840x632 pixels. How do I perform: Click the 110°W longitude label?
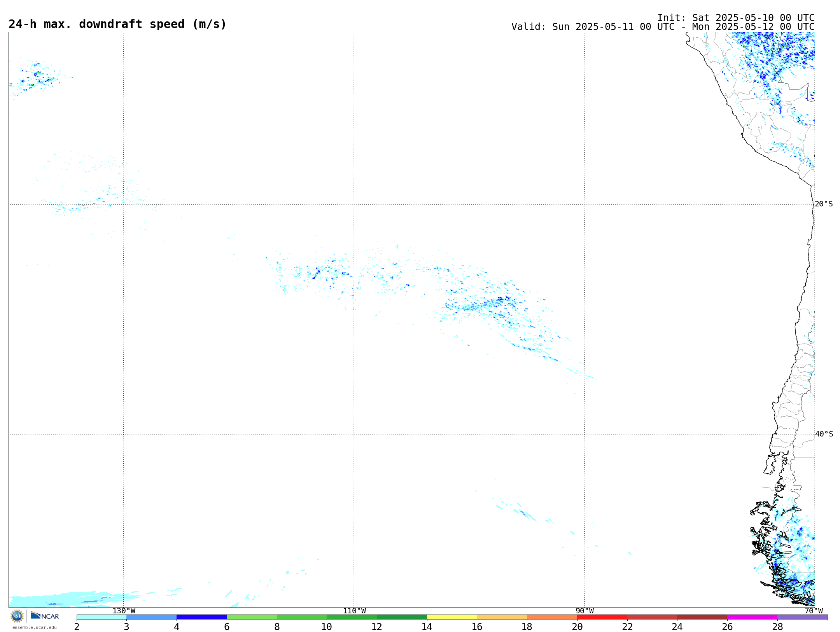[354, 611]
